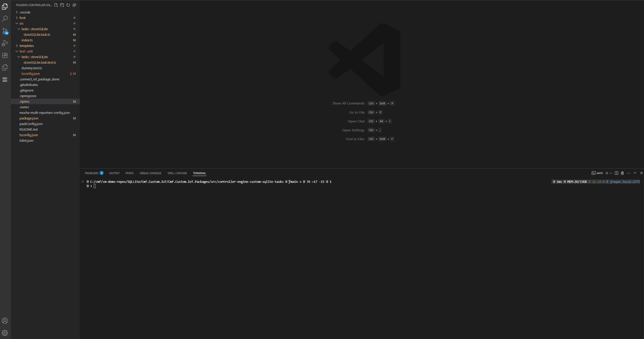The height and width of the screenshot is (339, 644).
Task: Open dummy.test.ts file
Action: coord(45,68)
